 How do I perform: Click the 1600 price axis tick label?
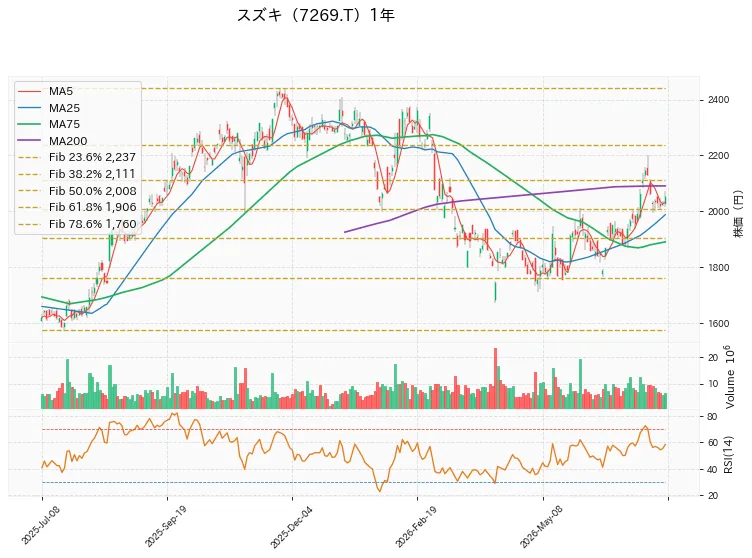coord(718,323)
